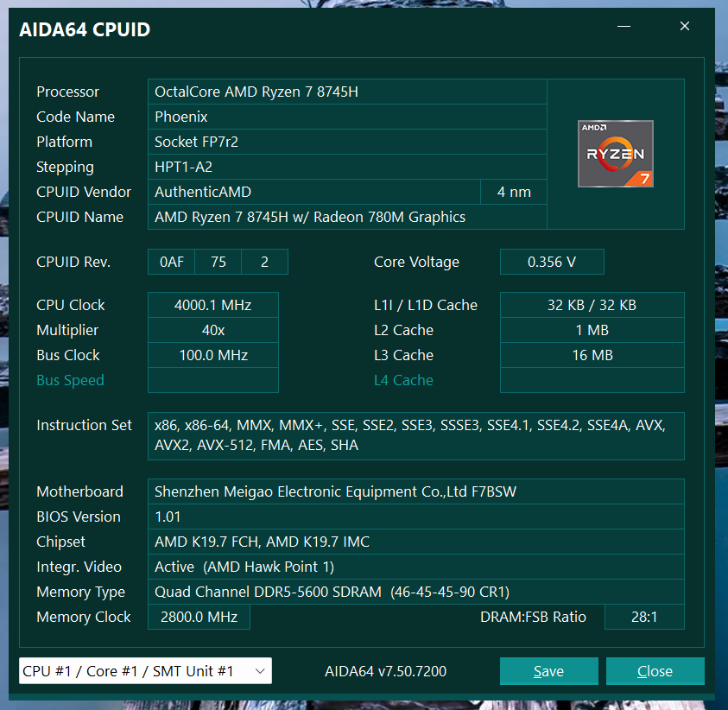Image resolution: width=728 pixels, height=710 pixels.
Task: Click the Platform value Socket FP7r2
Action: (347, 143)
